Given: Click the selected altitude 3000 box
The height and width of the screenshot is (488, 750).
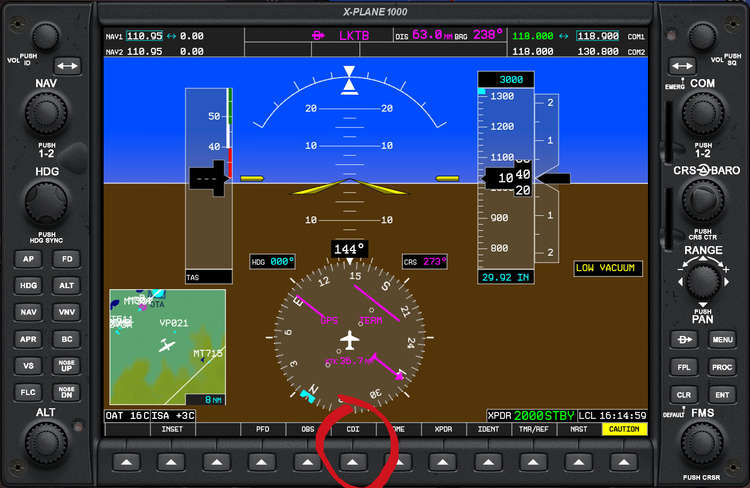Looking at the screenshot, I should click(506, 79).
